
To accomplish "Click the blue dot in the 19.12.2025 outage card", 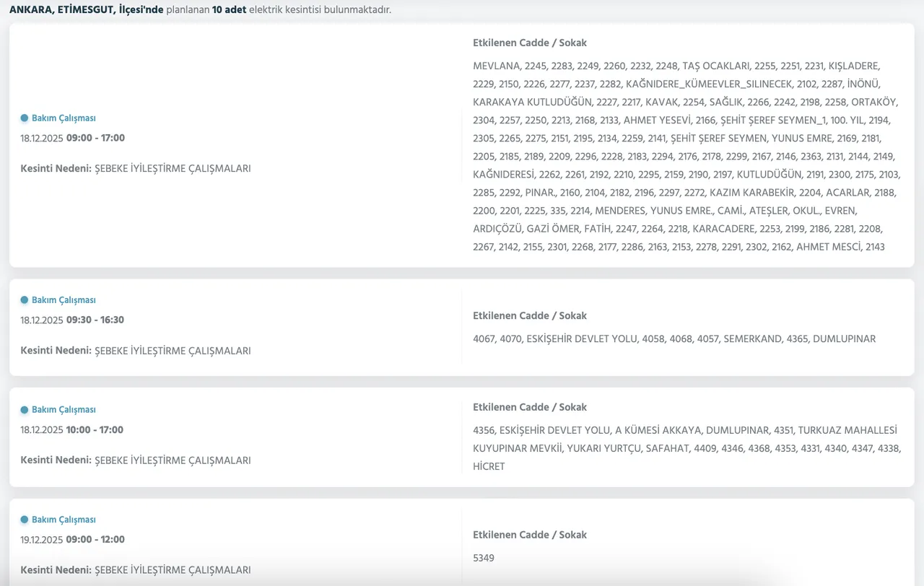I will click(x=25, y=520).
